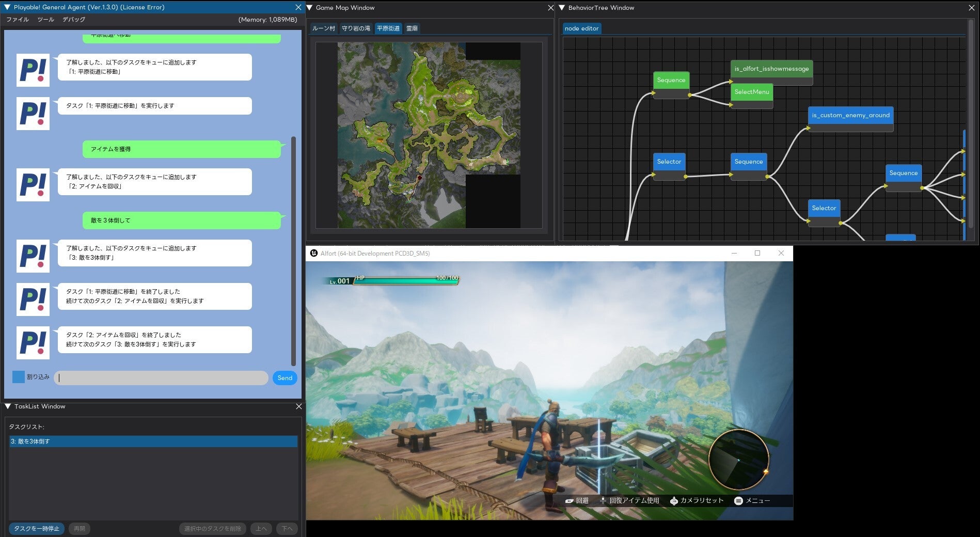Select the 平原街道 map tab
The image size is (980, 537).
(x=388, y=28)
